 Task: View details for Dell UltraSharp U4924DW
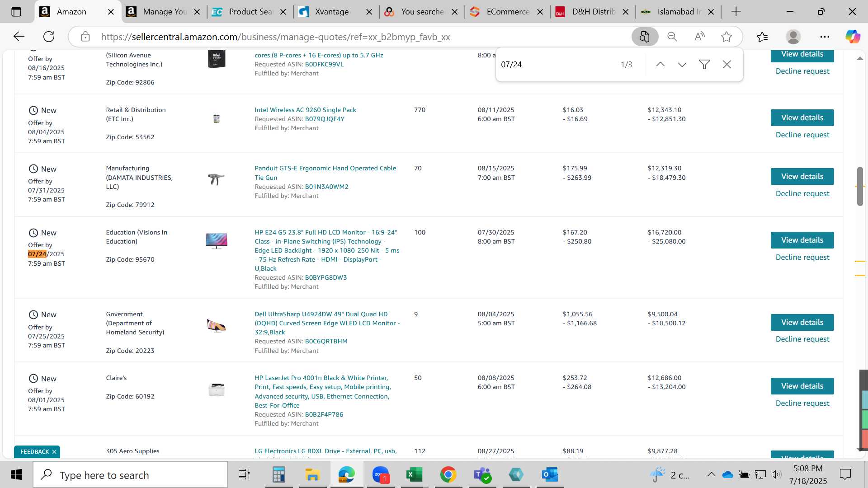point(802,322)
